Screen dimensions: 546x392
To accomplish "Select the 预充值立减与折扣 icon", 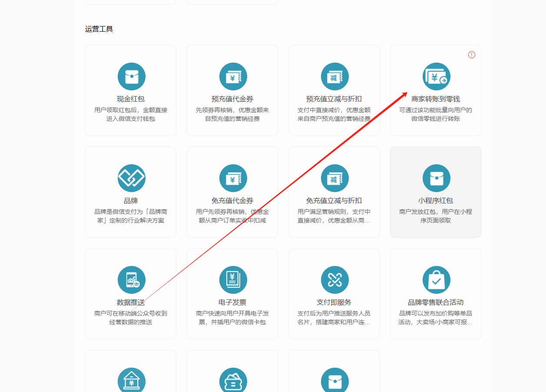I will tap(334, 76).
